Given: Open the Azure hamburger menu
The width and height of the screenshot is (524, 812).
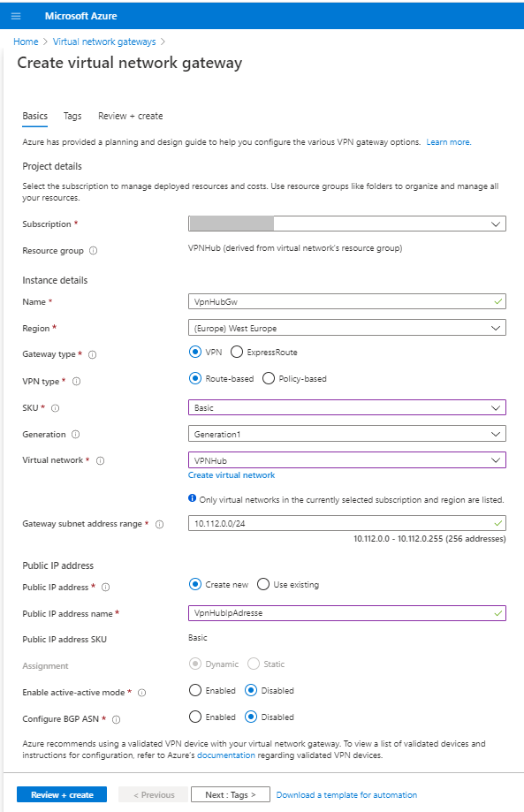Looking at the screenshot, I should (16, 16).
